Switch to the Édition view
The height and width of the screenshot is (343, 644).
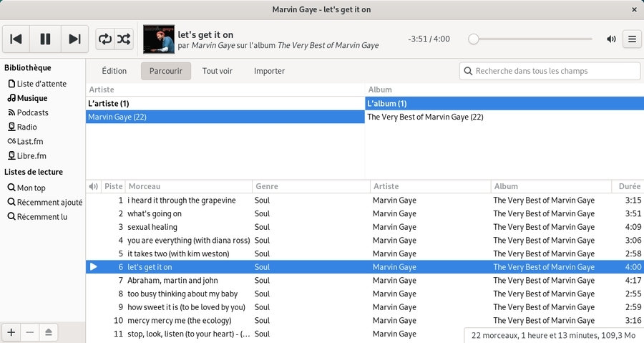(x=114, y=71)
